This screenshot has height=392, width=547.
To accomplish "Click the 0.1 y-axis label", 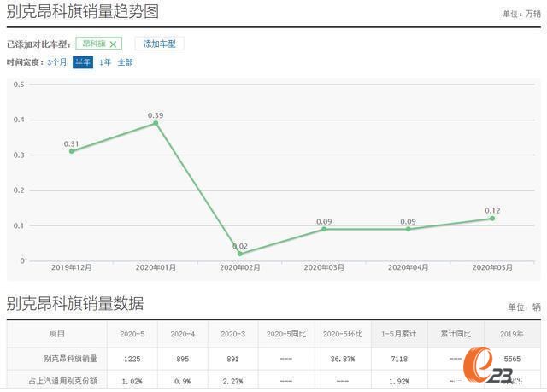I will [19, 225].
